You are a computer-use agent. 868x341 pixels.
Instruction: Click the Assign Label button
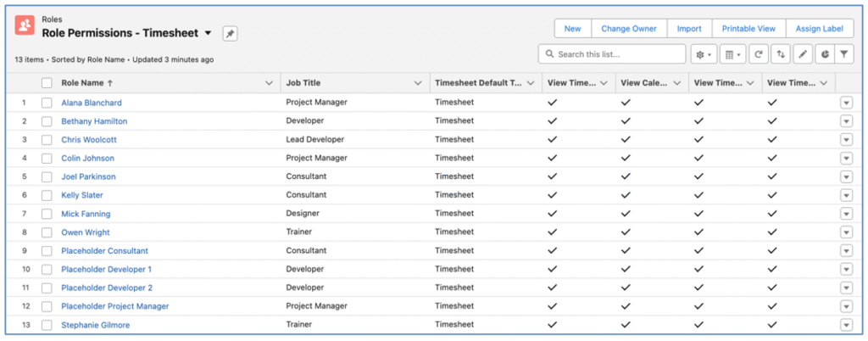point(820,29)
